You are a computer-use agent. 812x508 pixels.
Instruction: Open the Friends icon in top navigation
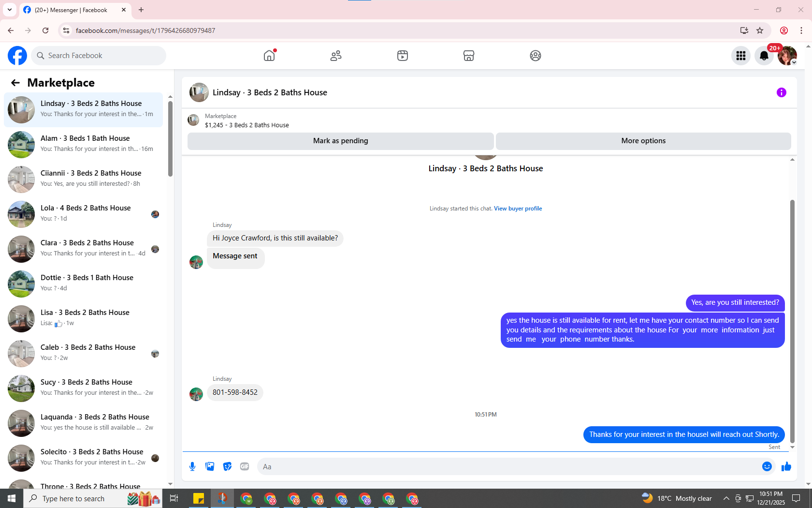pos(336,56)
